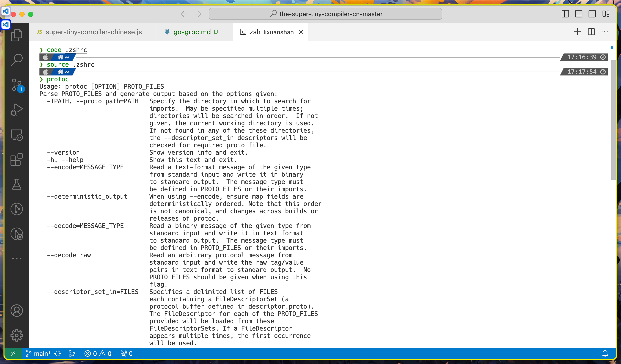This screenshot has height=364, width=621.
Task: Open notifications bell in status bar
Action: pos(605,353)
